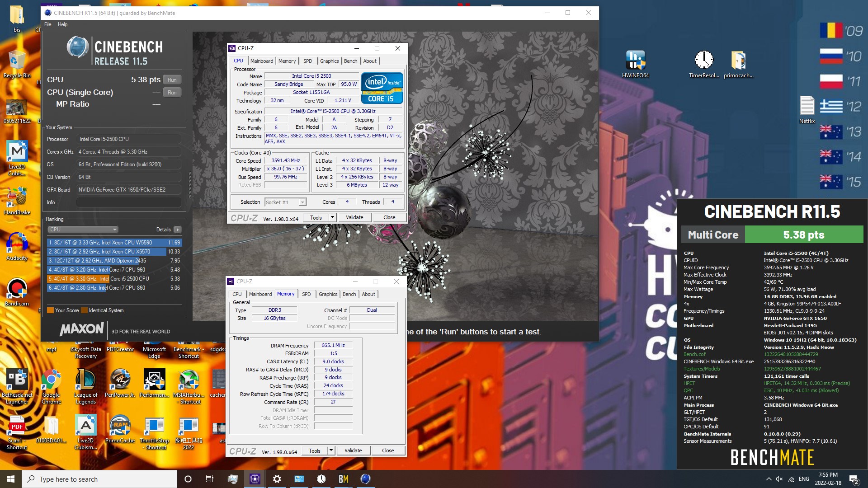Open the Netflix text file icon

tap(807, 108)
